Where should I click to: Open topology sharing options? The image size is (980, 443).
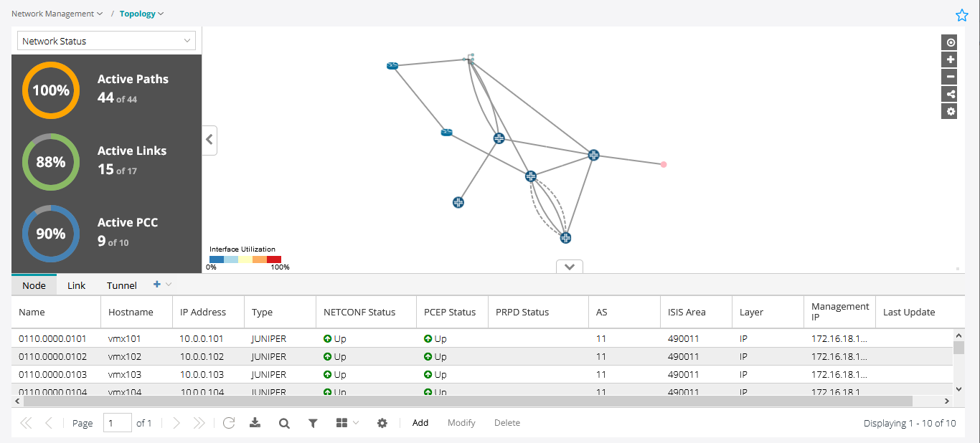tap(949, 93)
